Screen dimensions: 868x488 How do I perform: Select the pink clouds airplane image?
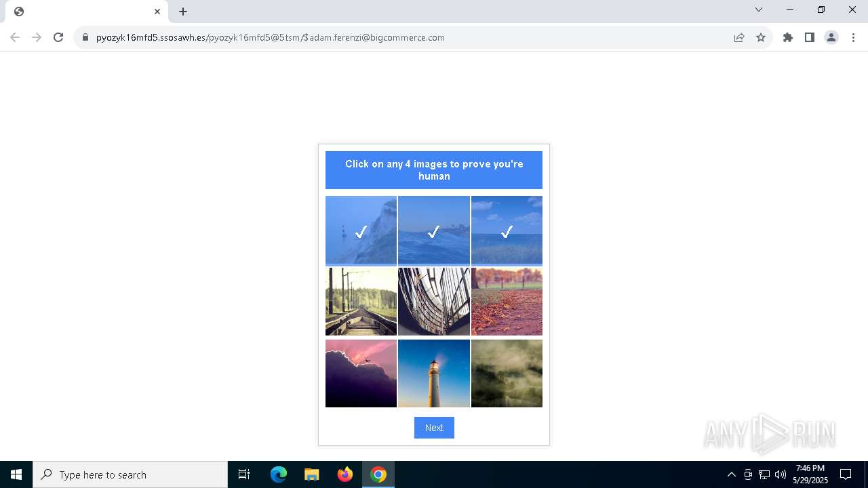[x=361, y=373]
